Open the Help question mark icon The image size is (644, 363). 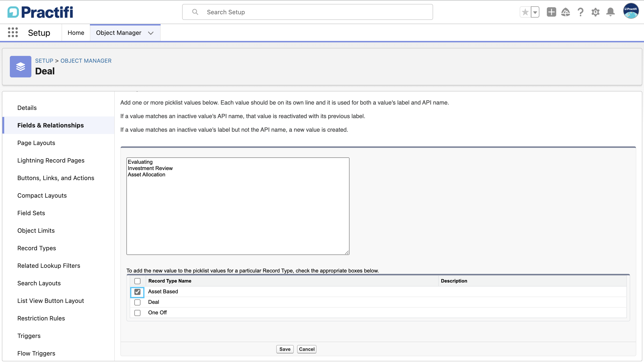pos(581,12)
